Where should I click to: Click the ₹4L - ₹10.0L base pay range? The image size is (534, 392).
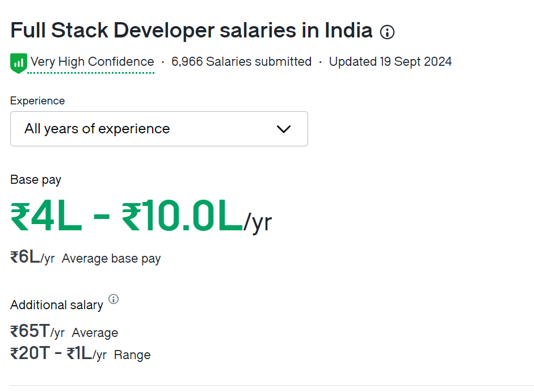(x=127, y=218)
